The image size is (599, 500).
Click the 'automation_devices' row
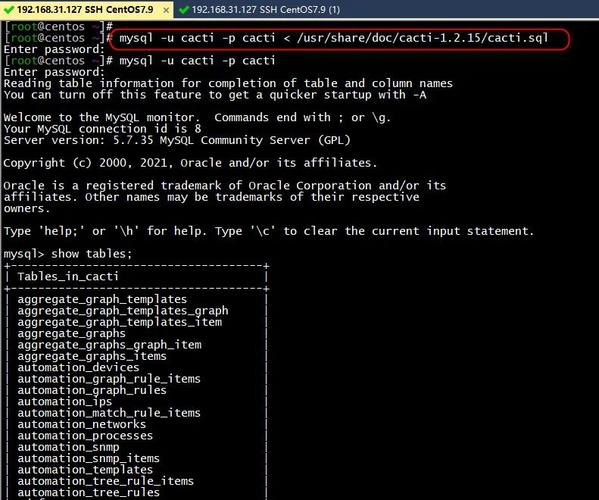tap(78, 367)
